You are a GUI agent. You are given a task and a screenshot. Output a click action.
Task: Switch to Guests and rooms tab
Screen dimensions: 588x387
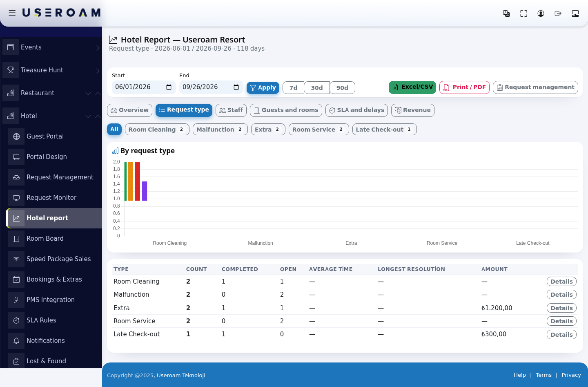286,110
